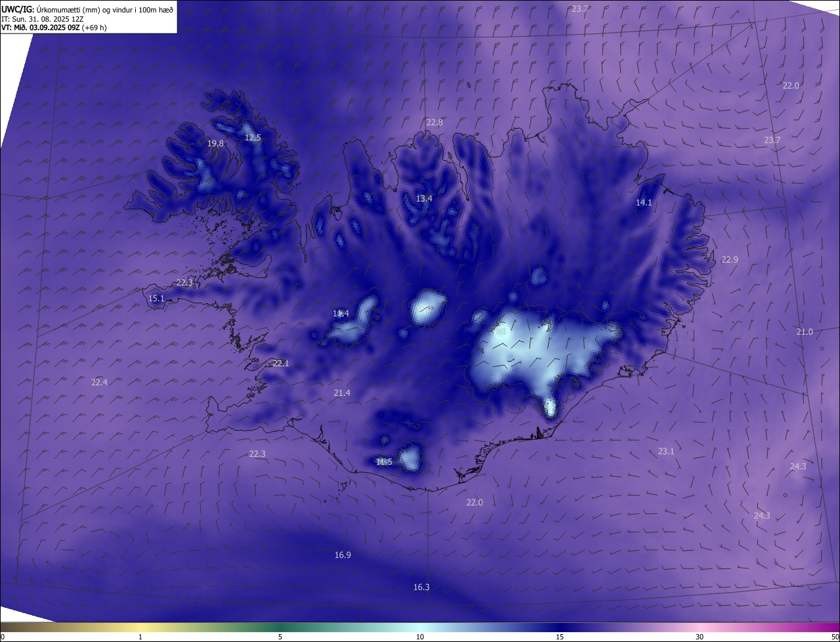Screen dimensions: 840x642
Task: Select the 16.9 value in the southern ocean
Action: [x=343, y=555]
